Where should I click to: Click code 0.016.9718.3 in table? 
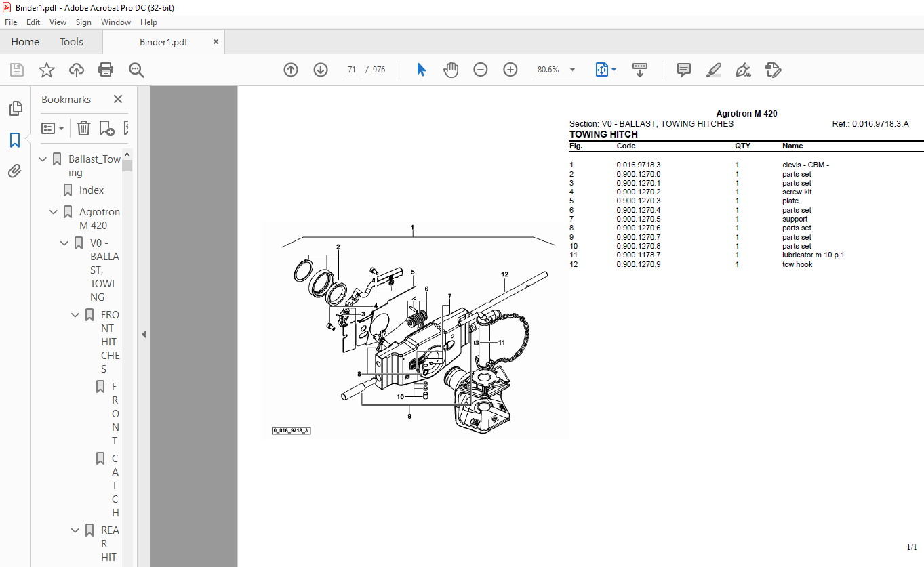pyautogui.click(x=638, y=165)
